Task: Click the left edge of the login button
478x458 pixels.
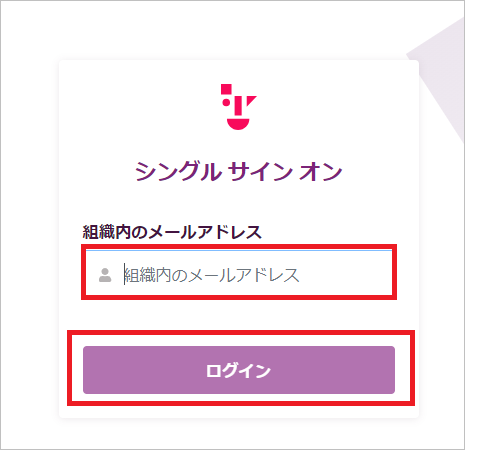Action: pyautogui.click(x=86, y=370)
